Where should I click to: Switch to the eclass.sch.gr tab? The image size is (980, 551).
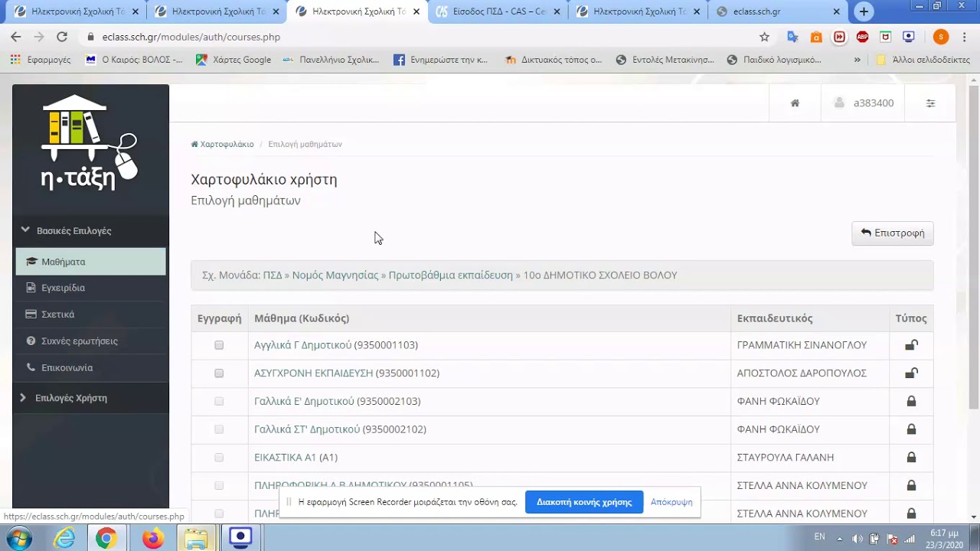click(779, 11)
